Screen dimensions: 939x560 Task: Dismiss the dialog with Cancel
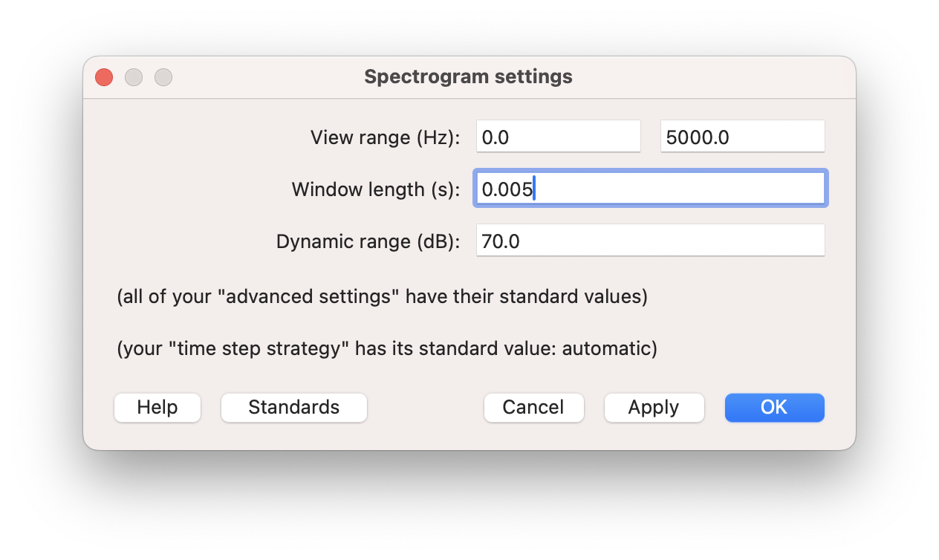(533, 407)
